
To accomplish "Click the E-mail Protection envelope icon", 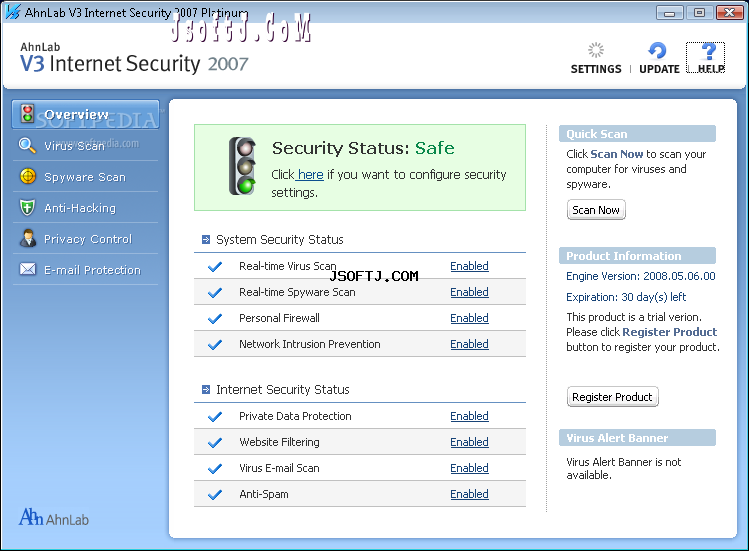I will pos(28,270).
